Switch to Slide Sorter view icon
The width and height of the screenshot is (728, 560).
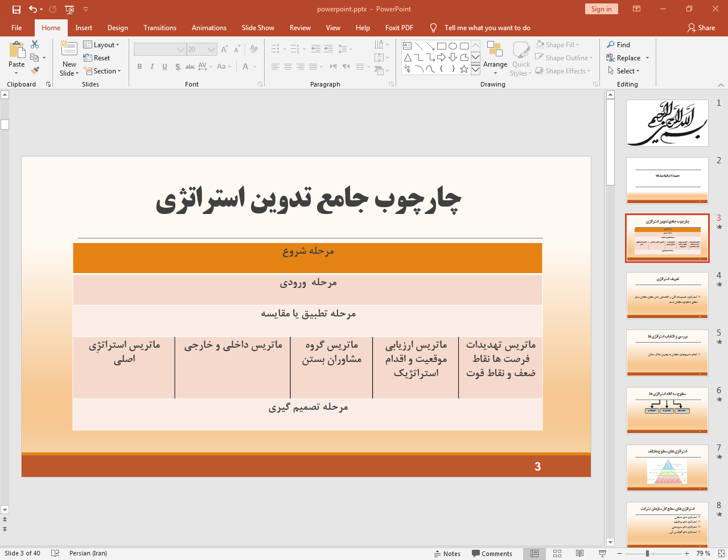557,554
